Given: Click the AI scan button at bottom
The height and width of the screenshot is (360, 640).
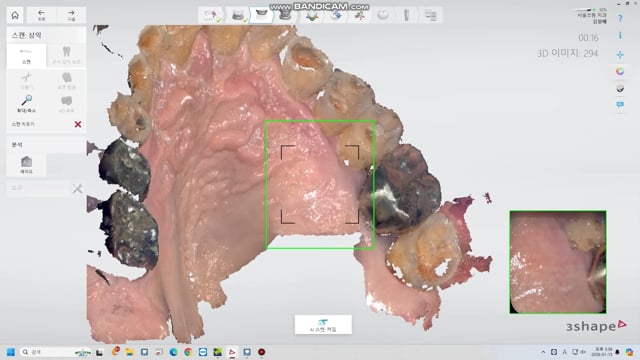Looking at the screenshot, I should pyautogui.click(x=323, y=324).
